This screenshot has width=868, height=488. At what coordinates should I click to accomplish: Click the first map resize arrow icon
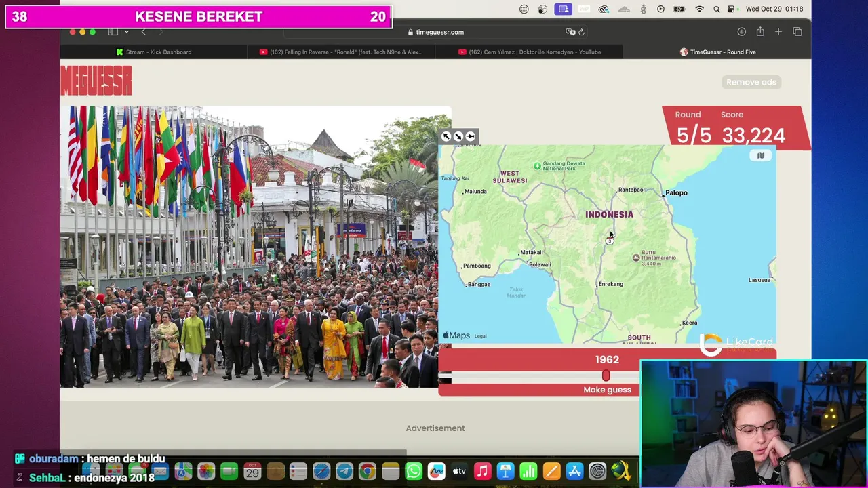[446, 137]
